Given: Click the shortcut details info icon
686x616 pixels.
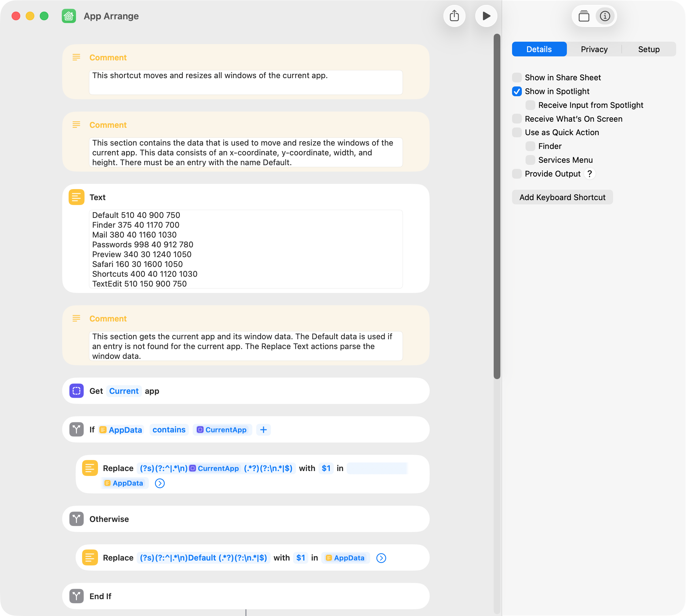Looking at the screenshot, I should [x=605, y=16].
